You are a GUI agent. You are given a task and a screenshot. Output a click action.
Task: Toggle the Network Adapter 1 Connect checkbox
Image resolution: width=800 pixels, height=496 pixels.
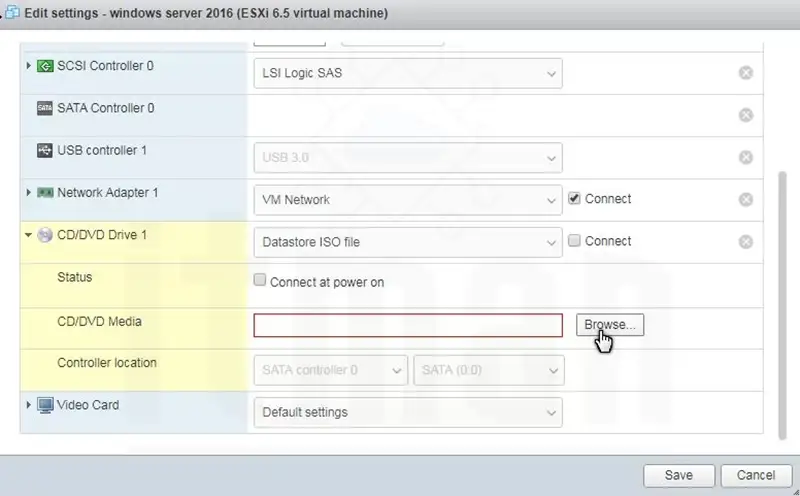(574, 198)
